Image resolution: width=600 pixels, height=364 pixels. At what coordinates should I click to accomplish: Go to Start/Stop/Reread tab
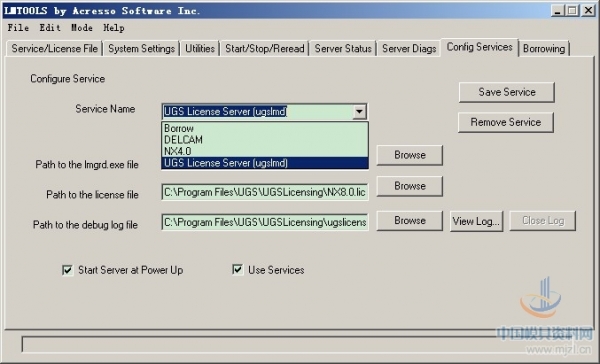pyautogui.click(x=264, y=49)
